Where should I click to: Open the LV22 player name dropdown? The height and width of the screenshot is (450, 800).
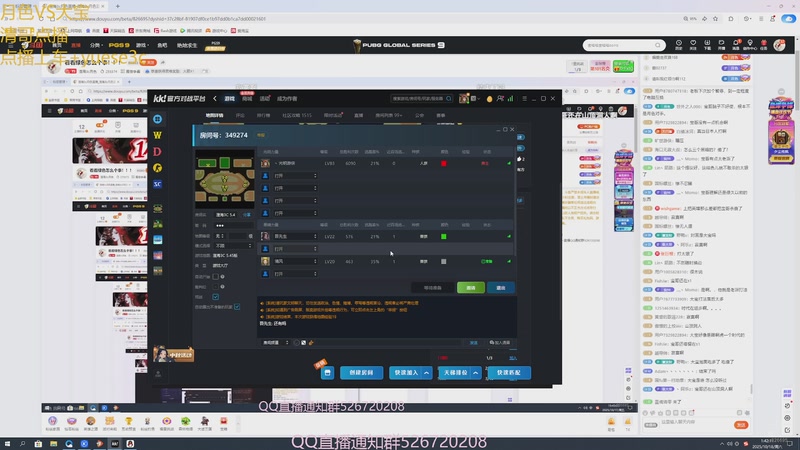click(x=295, y=236)
